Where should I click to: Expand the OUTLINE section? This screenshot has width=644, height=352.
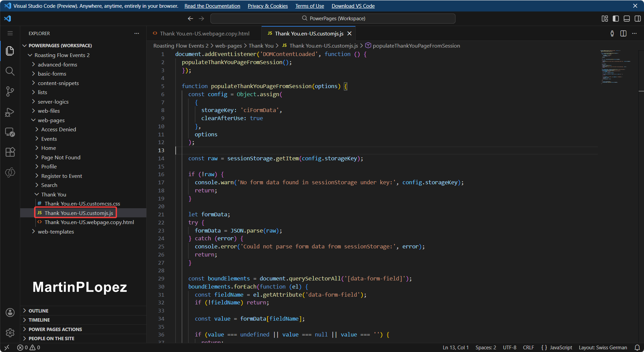(x=39, y=310)
